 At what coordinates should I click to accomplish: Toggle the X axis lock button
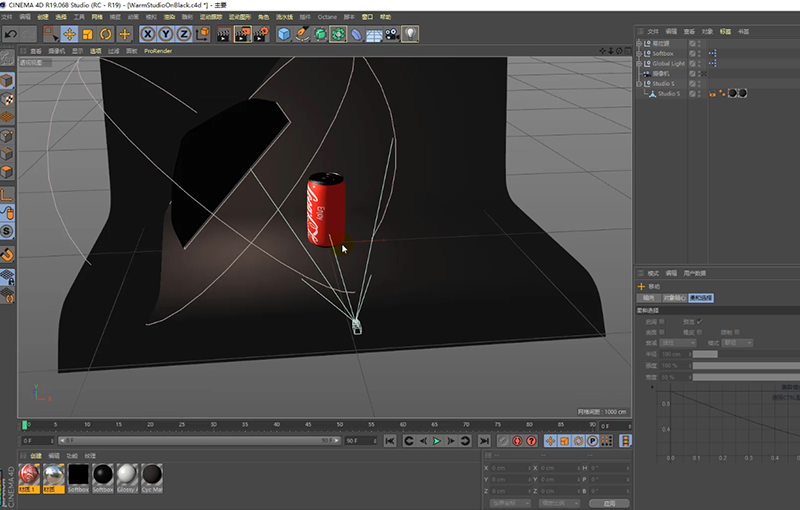[x=148, y=34]
